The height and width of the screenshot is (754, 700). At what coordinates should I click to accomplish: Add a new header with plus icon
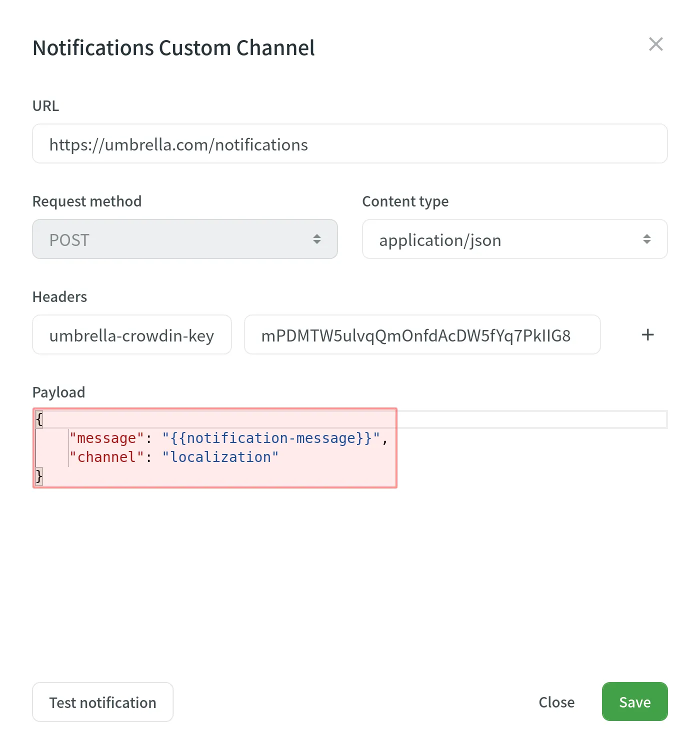pyautogui.click(x=647, y=335)
